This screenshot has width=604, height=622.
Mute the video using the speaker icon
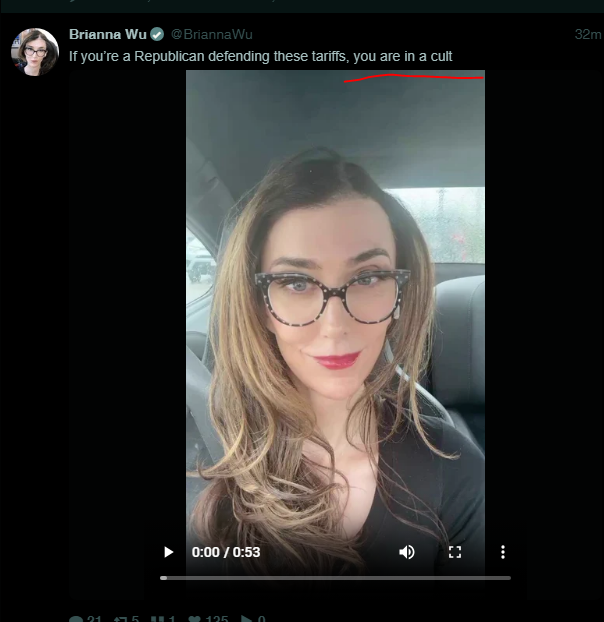pyautogui.click(x=407, y=552)
